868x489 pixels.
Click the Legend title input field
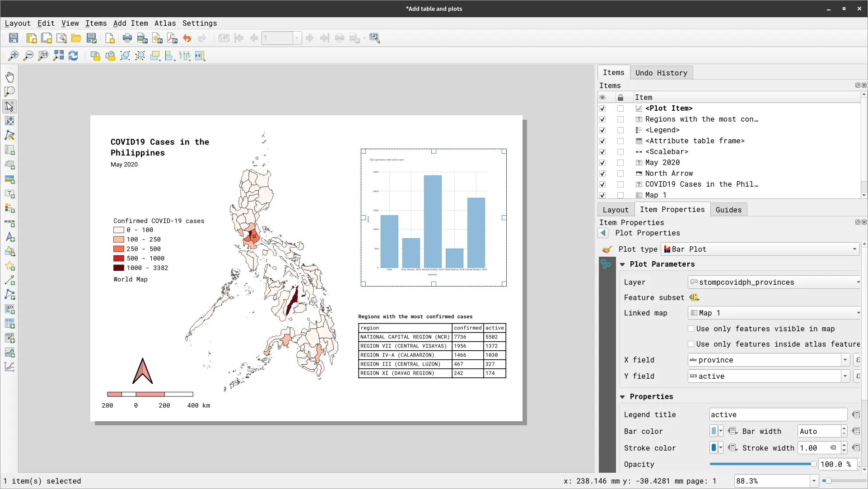tap(778, 415)
